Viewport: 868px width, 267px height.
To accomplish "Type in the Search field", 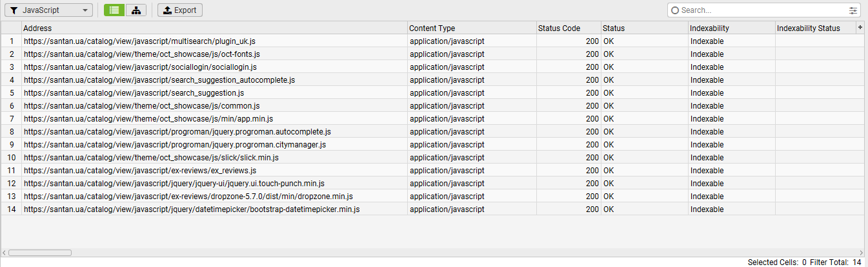I will [x=762, y=10].
